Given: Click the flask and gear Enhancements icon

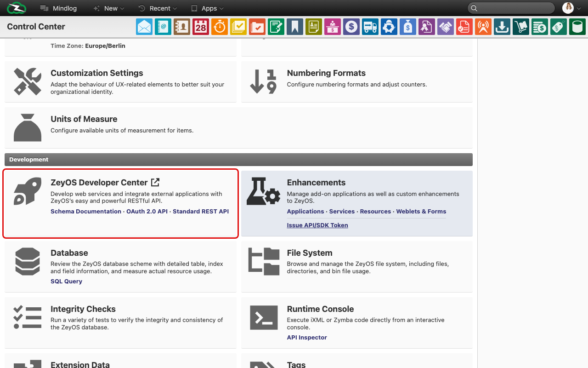Looking at the screenshot, I should pos(263,191).
